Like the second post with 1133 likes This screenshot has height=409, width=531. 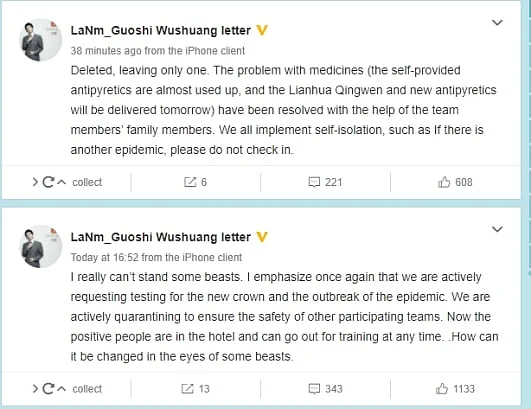(x=442, y=389)
